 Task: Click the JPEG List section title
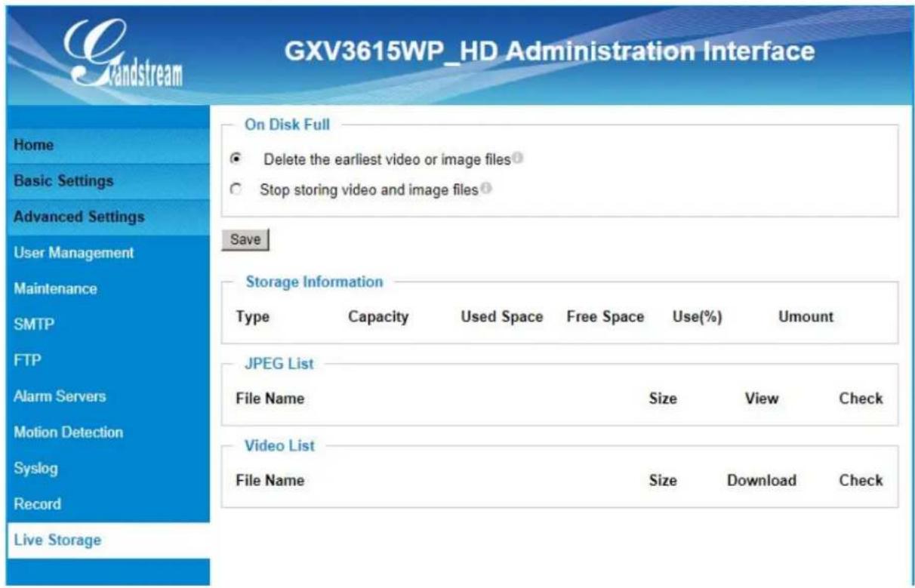pos(279,364)
